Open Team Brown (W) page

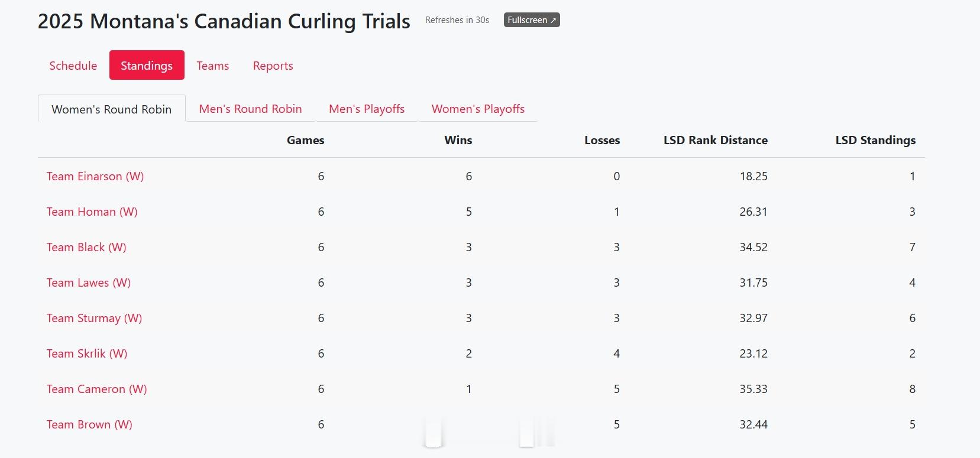(x=89, y=424)
